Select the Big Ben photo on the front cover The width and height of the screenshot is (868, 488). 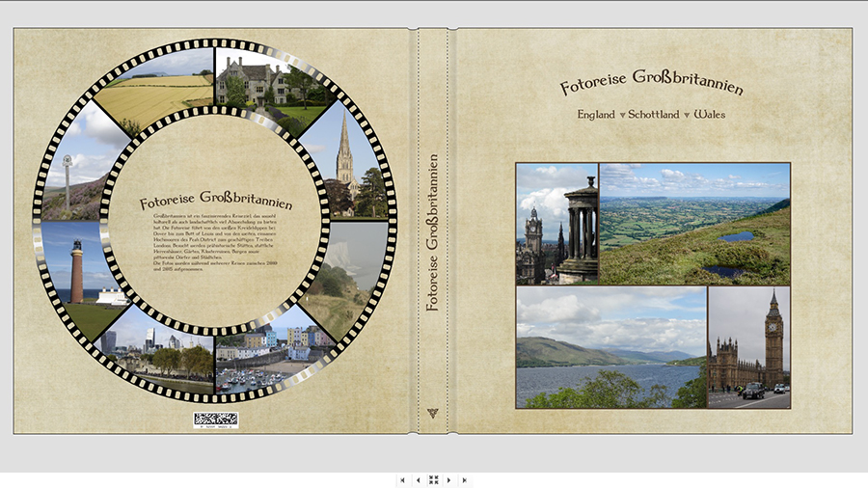click(x=749, y=347)
